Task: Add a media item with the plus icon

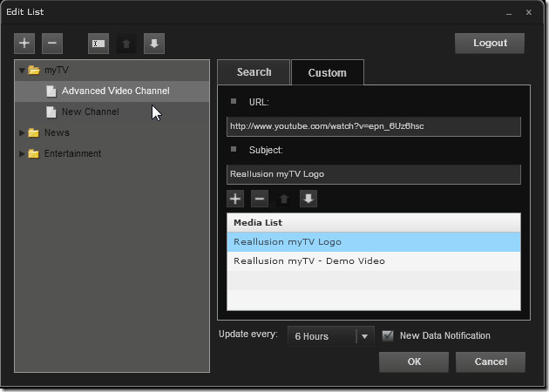Action: [236, 199]
